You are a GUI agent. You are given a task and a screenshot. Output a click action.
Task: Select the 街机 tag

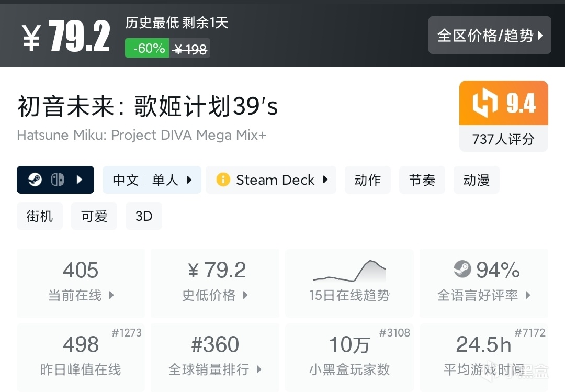coord(40,216)
